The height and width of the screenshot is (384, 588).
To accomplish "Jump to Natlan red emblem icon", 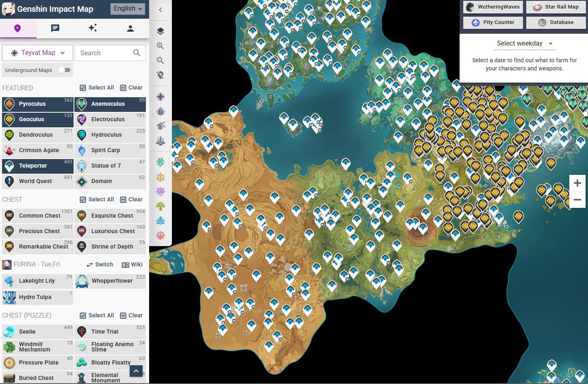I will coord(161,235).
